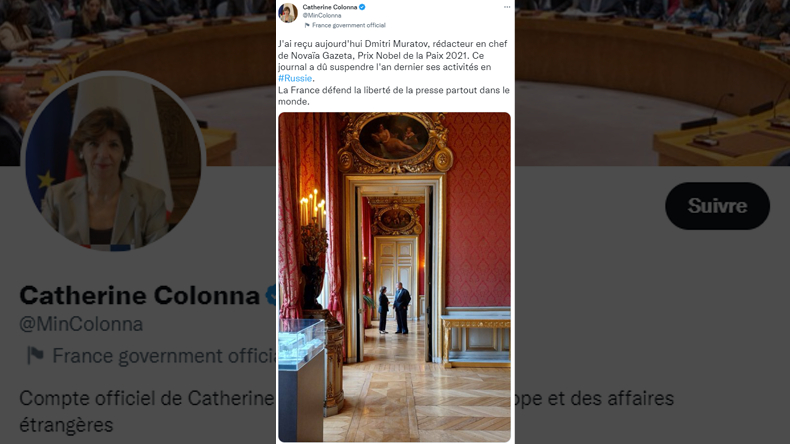Click the large France government official label

click(164, 356)
